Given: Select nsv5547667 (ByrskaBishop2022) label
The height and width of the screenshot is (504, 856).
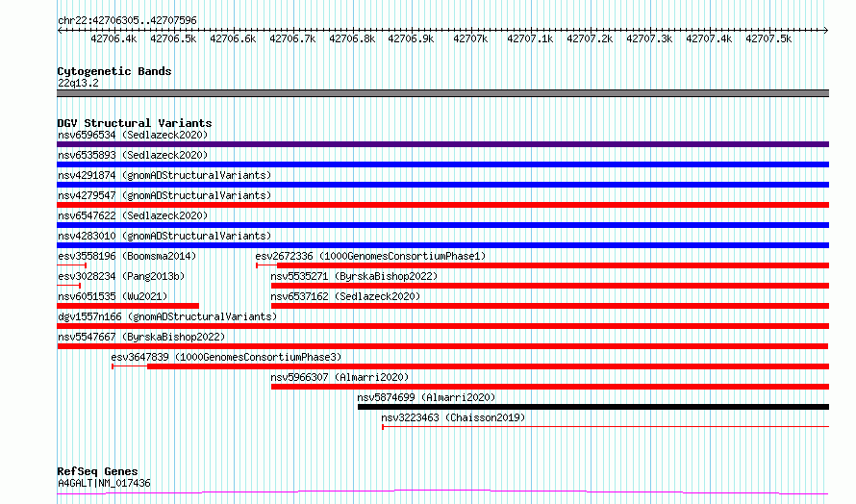Looking at the screenshot, I should tap(141, 337).
